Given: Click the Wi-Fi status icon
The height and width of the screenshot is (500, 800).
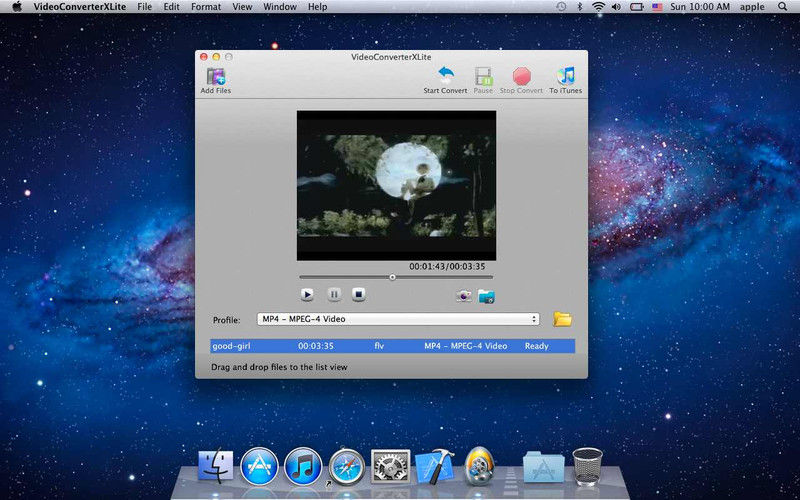Looking at the screenshot, I should (598, 7).
